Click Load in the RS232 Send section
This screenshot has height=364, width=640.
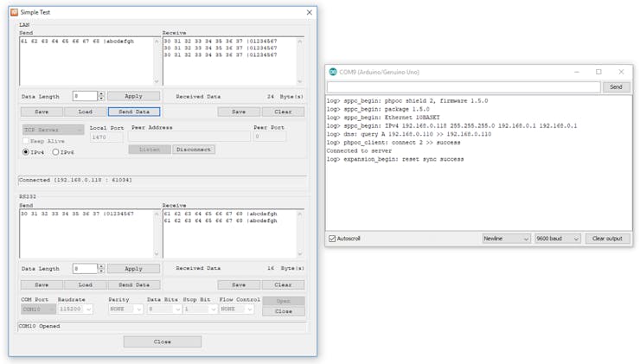click(x=86, y=284)
